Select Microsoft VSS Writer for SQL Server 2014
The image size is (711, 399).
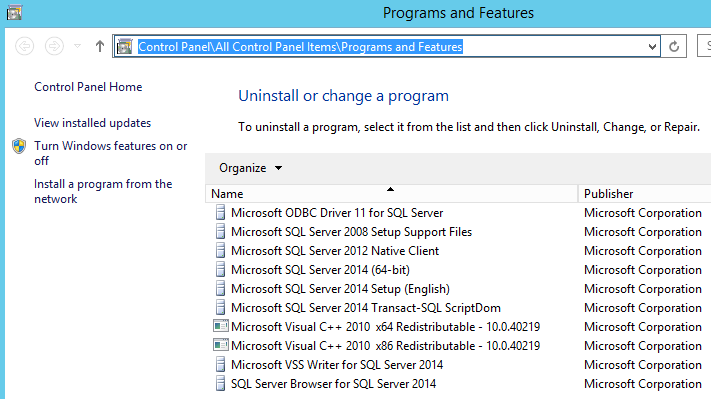tap(337, 365)
